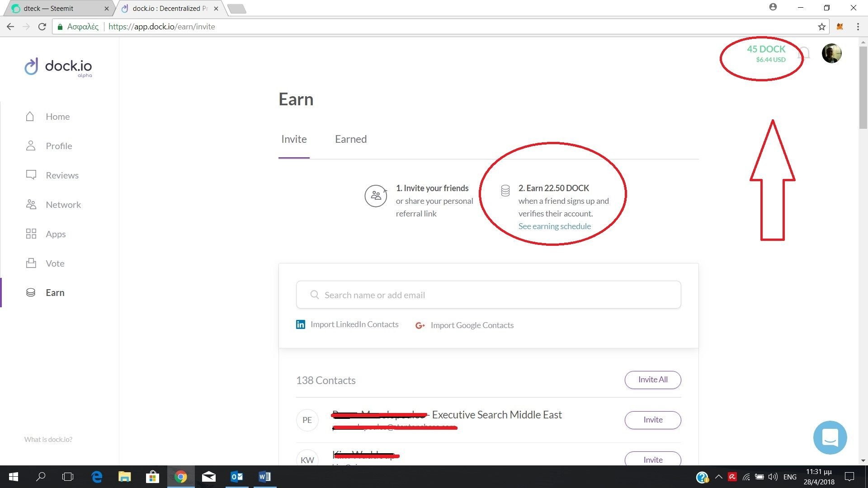Click the Google Plus import icon
The width and height of the screenshot is (868, 488).
point(420,325)
